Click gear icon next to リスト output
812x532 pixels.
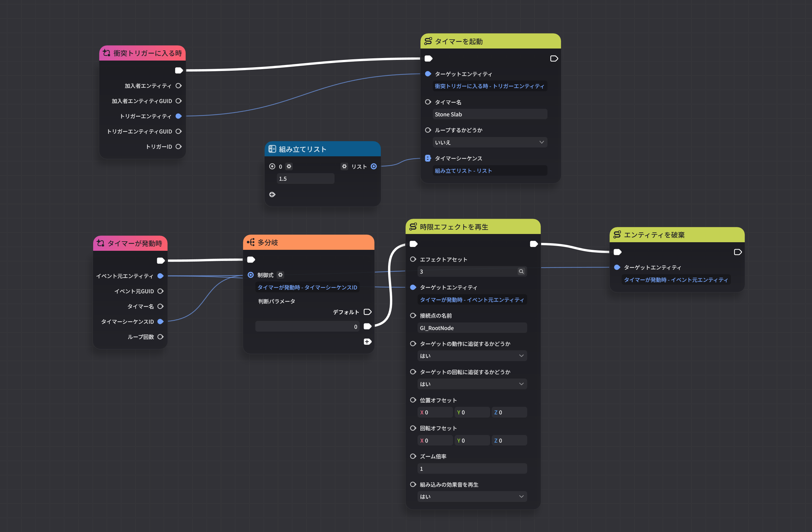(344, 166)
